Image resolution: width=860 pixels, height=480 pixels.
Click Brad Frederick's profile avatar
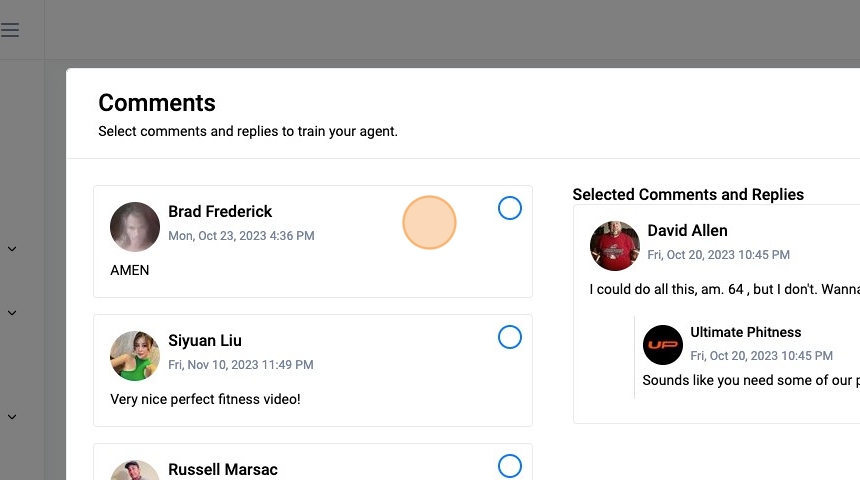tap(135, 227)
